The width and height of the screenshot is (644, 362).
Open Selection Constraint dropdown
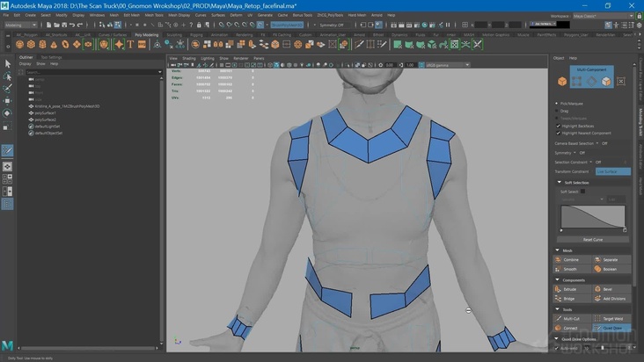[590, 162]
